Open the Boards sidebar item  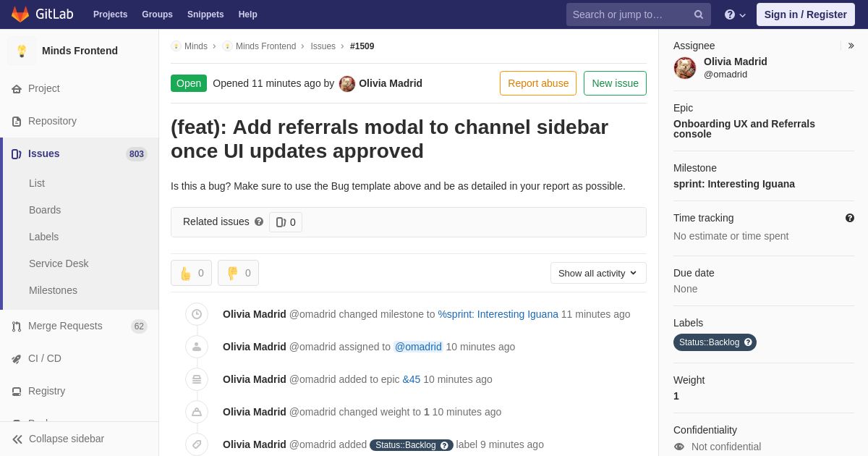[45, 210]
